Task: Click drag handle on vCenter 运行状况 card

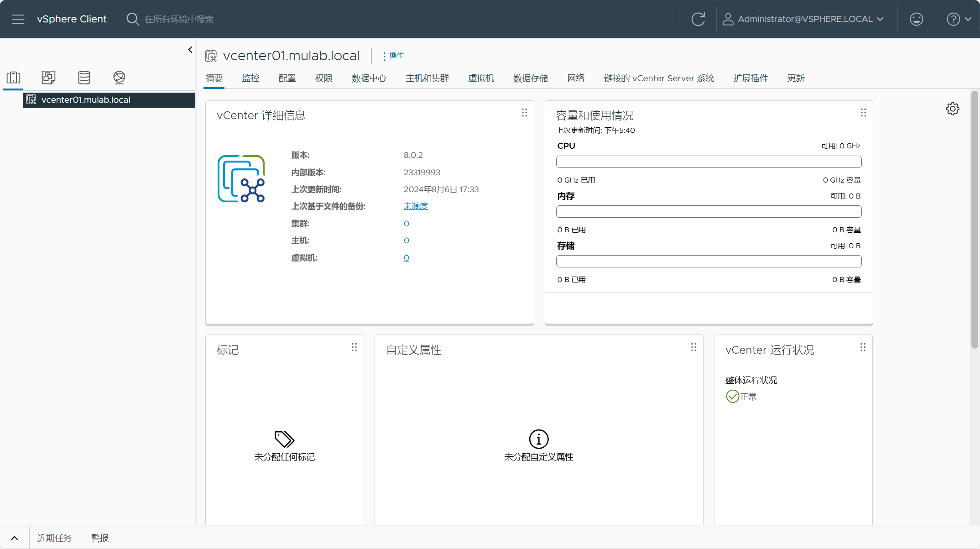Action: tap(863, 347)
